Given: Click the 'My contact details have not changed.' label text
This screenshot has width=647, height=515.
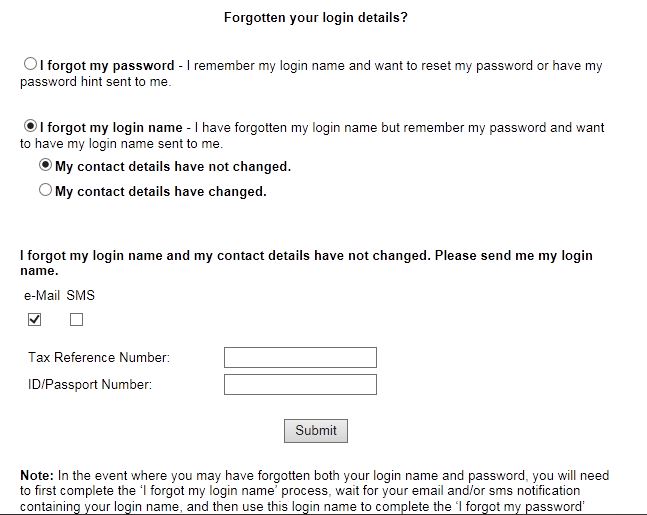Looking at the screenshot, I should point(173,167).
